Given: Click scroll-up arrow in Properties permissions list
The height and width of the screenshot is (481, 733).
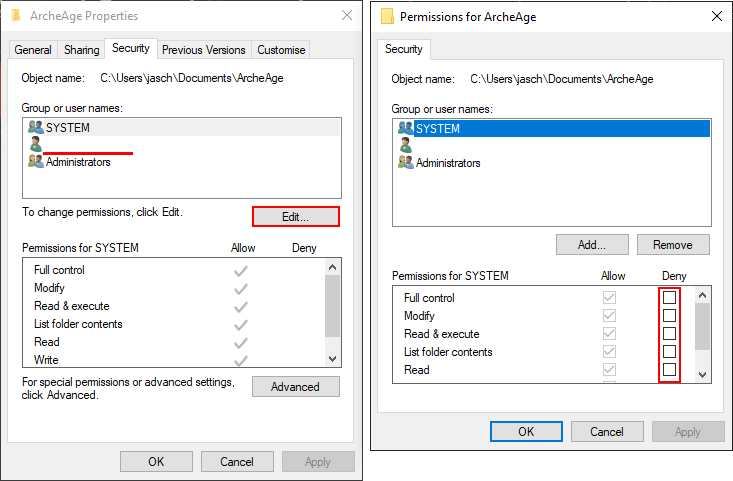Looking at the screenshot, I should point(332,267).
